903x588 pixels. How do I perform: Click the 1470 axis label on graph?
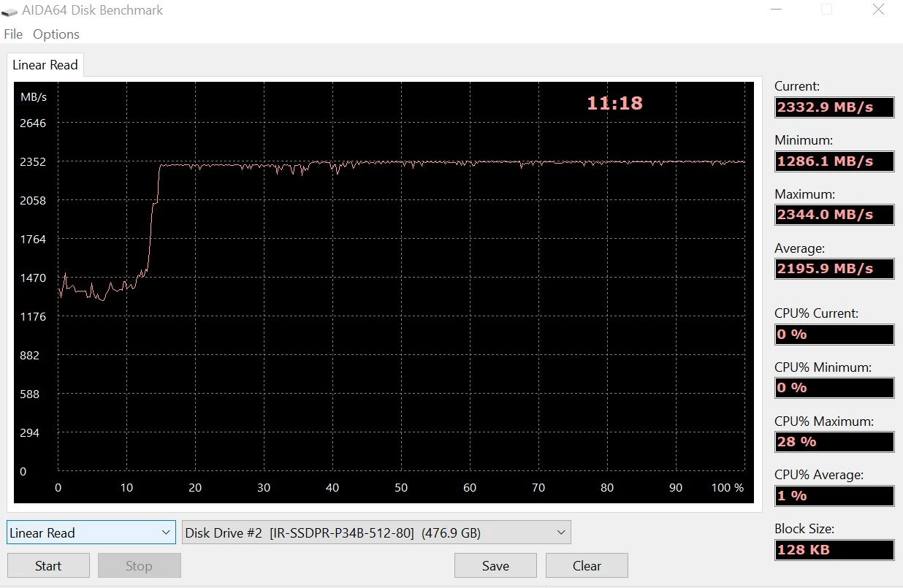point(33,278)
